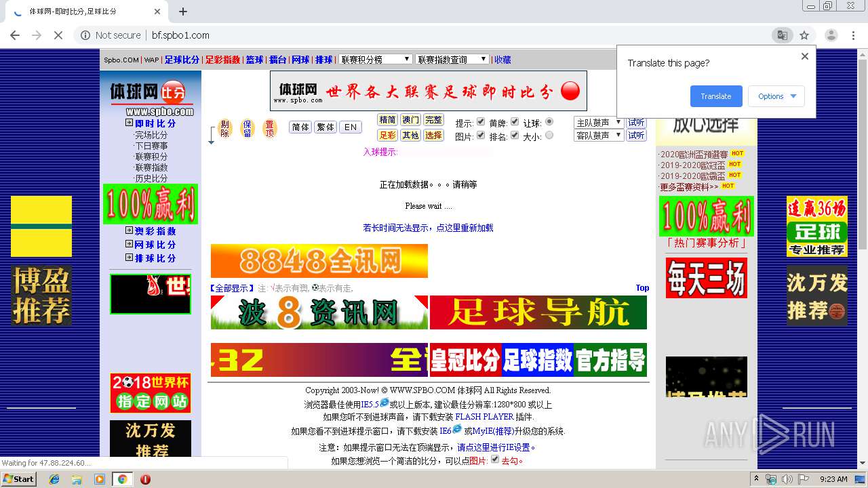Image resolution: width=868 pixels, height=488 pixels.
Task: Toggle the 排名 checkbox
Action: click(x=515, y=136)
